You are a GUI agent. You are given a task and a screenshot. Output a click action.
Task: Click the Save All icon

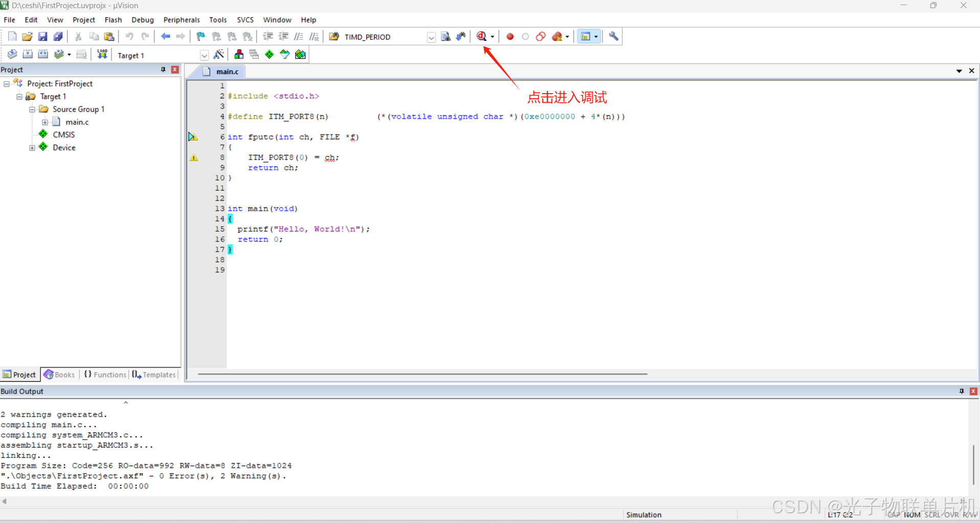point(58,36)
